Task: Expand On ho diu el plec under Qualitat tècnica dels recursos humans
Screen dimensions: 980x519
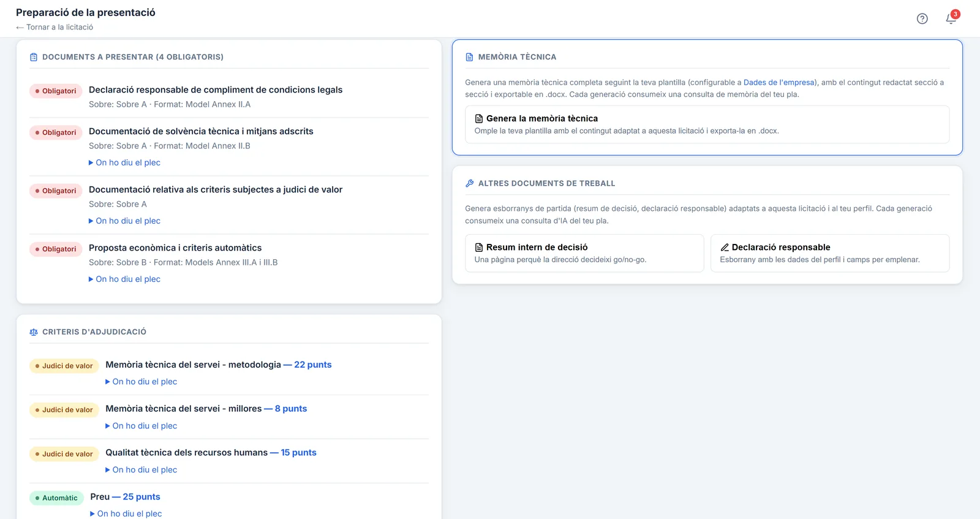Action: click(141, 470)
